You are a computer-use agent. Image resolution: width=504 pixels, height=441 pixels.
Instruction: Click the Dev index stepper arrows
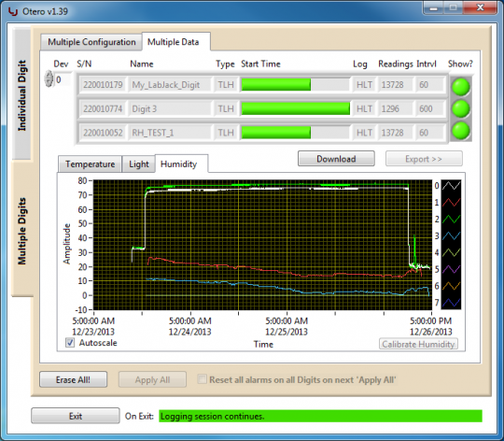pos(49,78)
